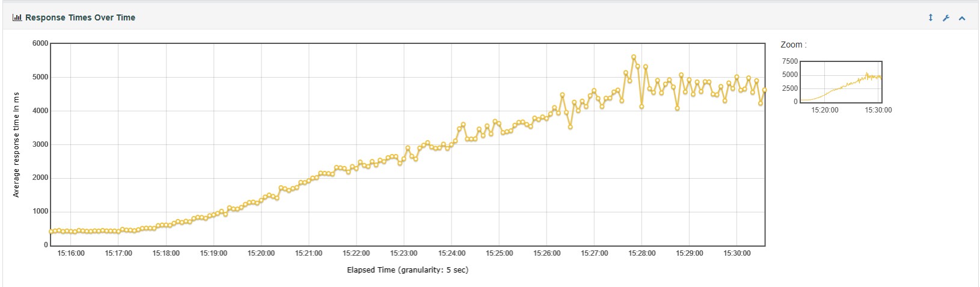Click the 15:30:00 tick label on main chart

coord(737,253)
